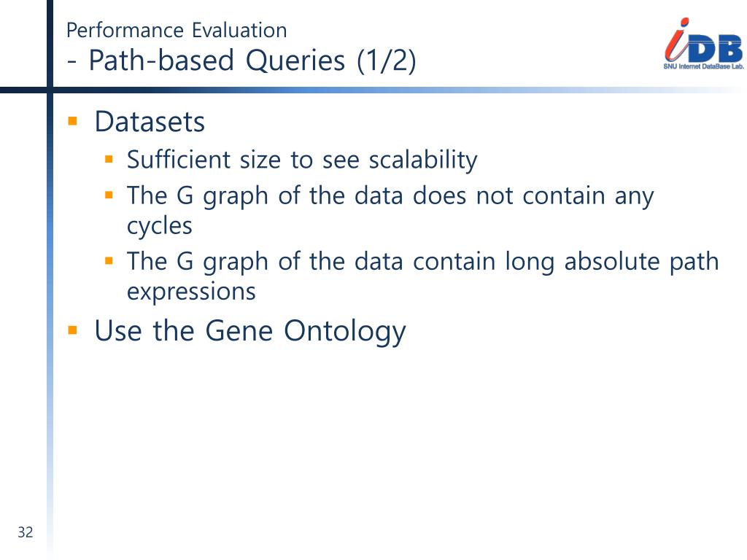The image size is (747, 560).
Task: Click the orange bullet beside Datasets
Action: [x=72, y=122]
